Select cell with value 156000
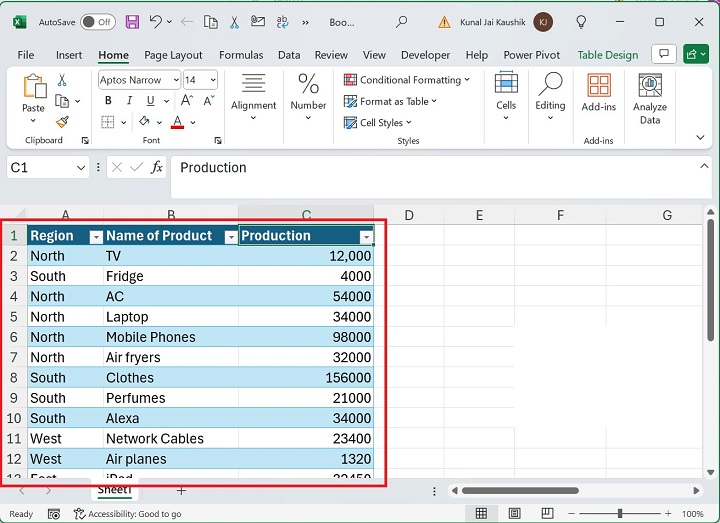This screenshot has height=523, width=720. point(306,377)
